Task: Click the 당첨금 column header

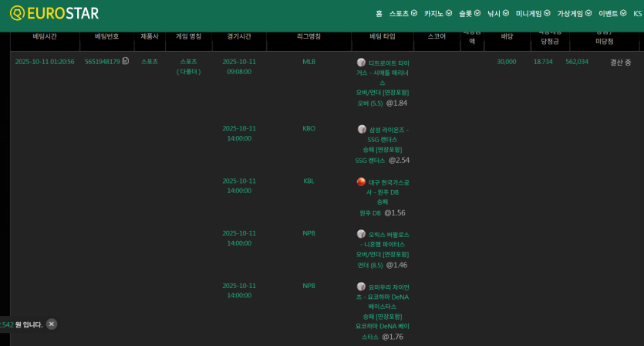Action: click(550, 41)
